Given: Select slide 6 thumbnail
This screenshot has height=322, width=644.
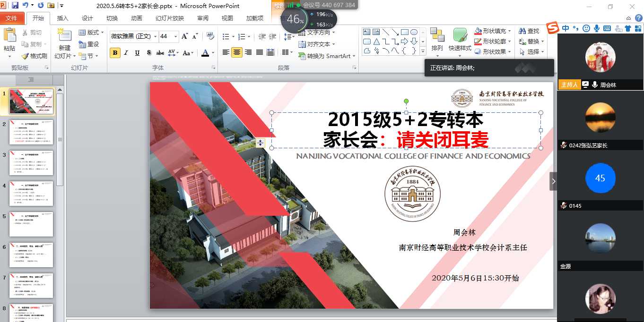Looking at the screenshot, I should pyautogui.click(x=32, y=255).
